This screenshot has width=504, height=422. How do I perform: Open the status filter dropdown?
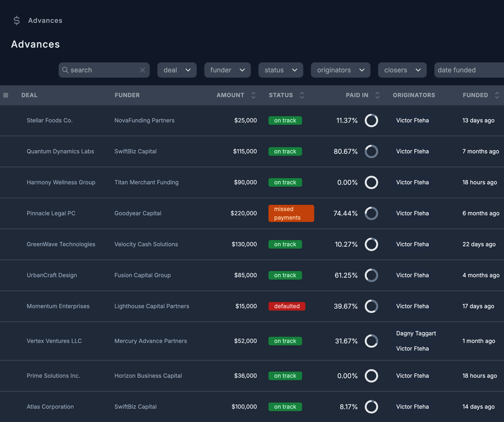pyautogui.click(x=281, y=70)
